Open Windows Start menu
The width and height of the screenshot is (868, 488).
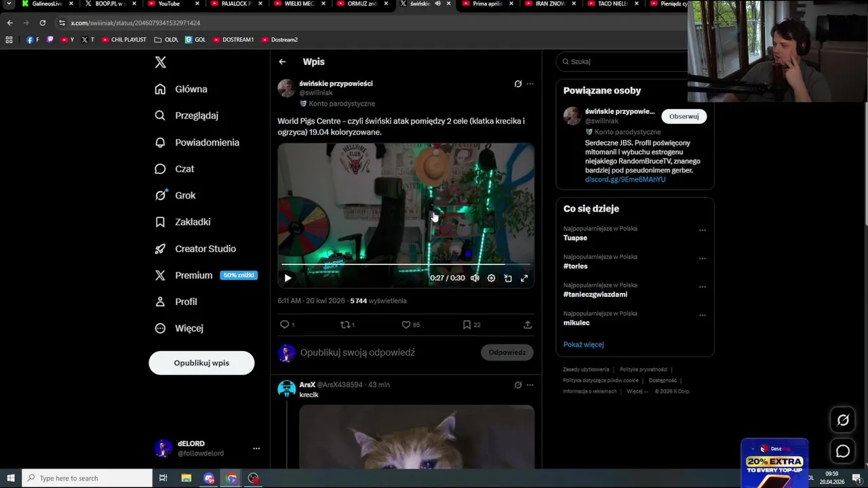point(10,479)
